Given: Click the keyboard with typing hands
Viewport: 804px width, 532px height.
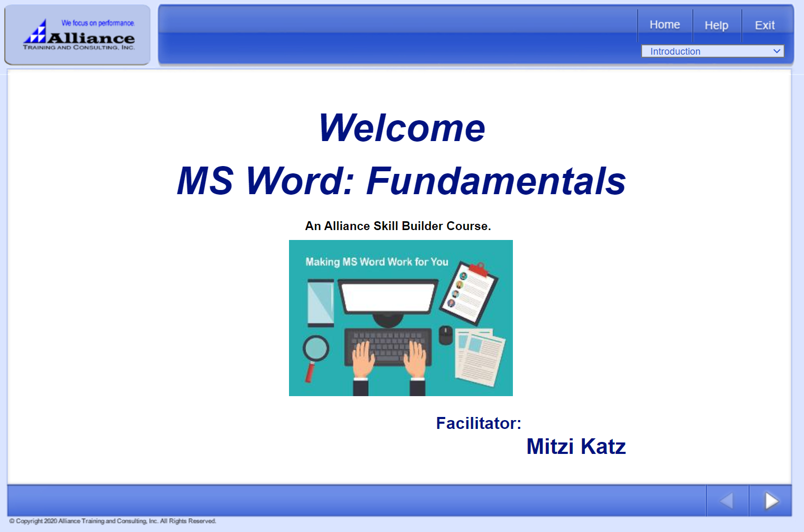Looking at the screenshot, I should pos(388,349).
